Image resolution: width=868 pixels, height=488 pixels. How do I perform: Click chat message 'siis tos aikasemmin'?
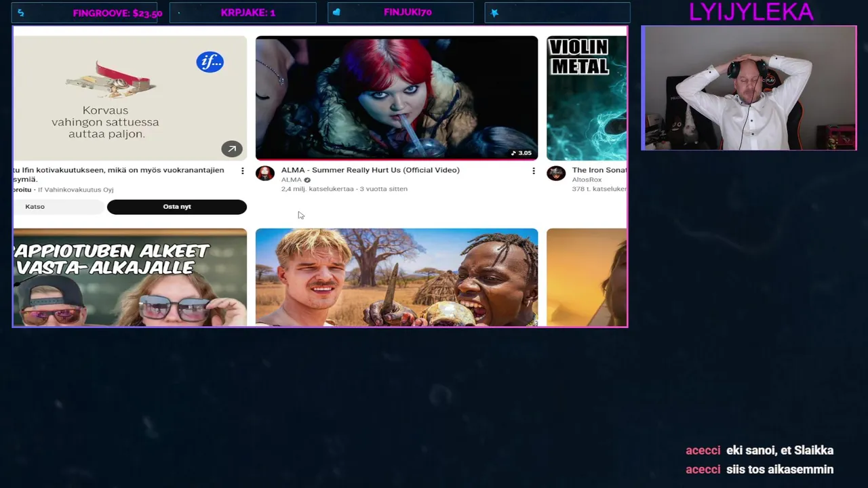[x=780, y=469]
